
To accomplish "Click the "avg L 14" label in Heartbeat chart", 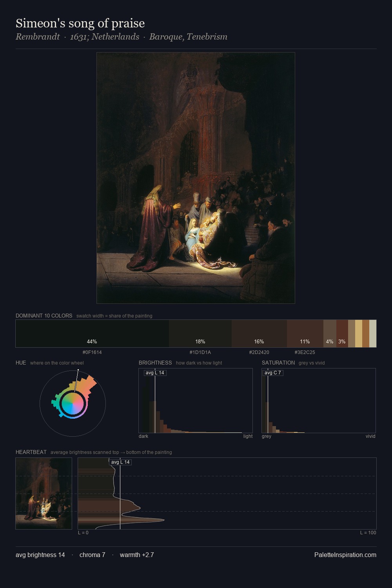I will 120,462.
